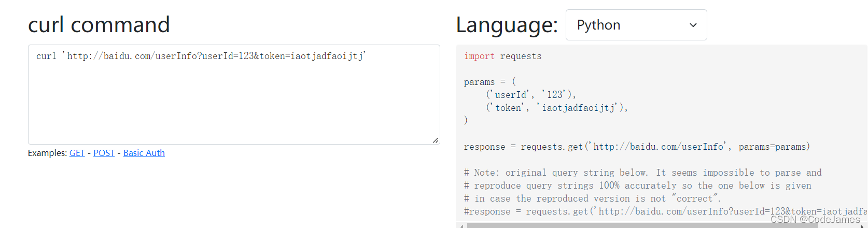Click the "# reproduce query strings 100%" comment line
Screen dimensions: 868x228
tap(638, 186)
